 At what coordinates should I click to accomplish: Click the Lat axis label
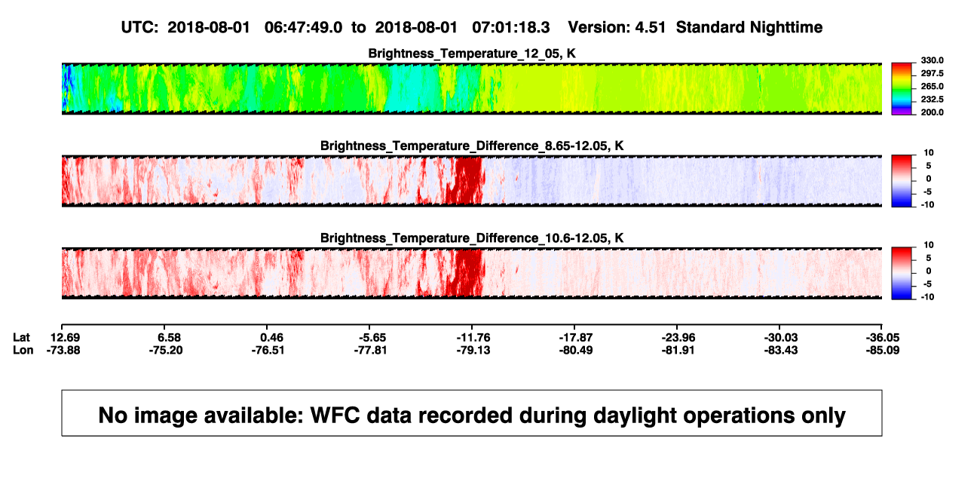[23, 336]
